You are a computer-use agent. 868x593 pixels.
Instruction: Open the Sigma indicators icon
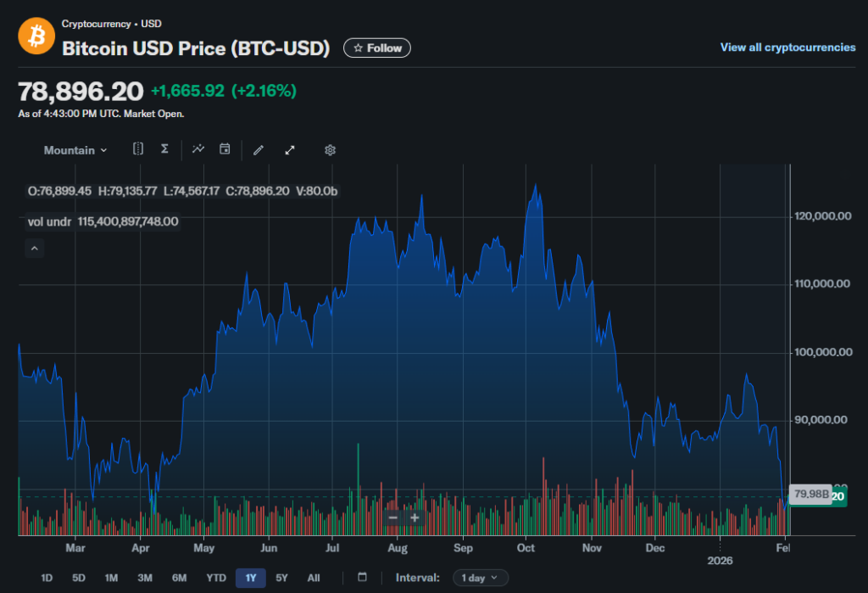pyautogui.click(x=164, y=149)
